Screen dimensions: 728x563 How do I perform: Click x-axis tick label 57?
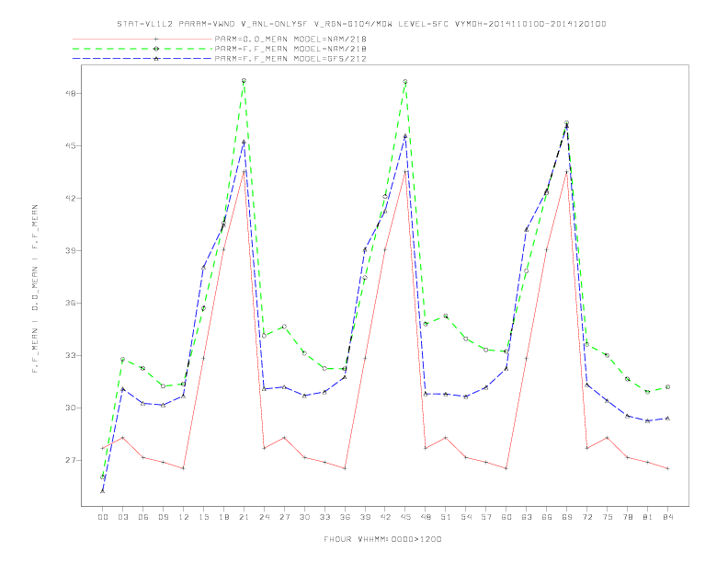click(x=486, y=517)
